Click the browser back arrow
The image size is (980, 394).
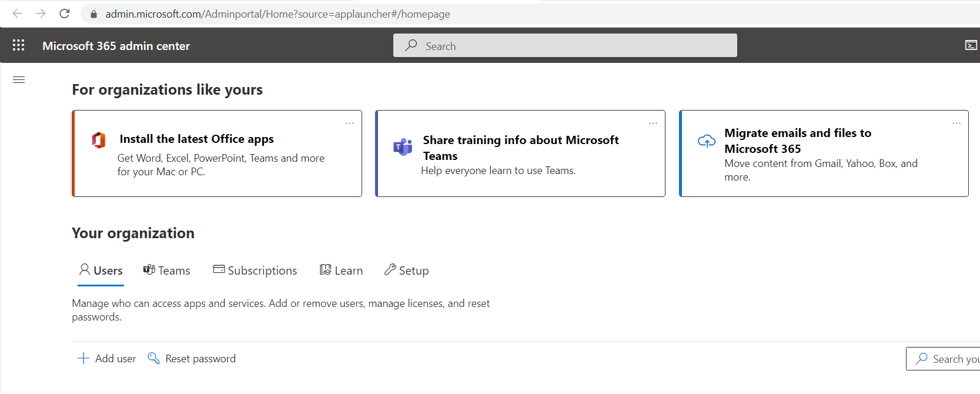tap(17, 14)
